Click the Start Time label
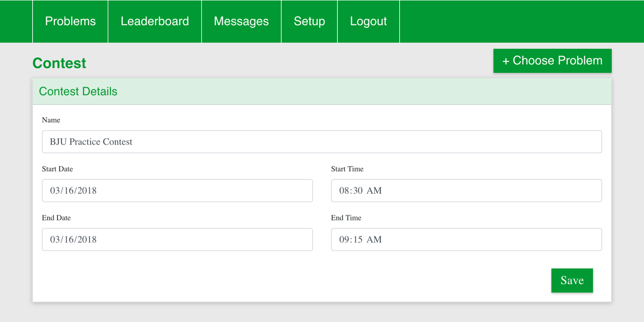644x322 pixels. [347, 169]
